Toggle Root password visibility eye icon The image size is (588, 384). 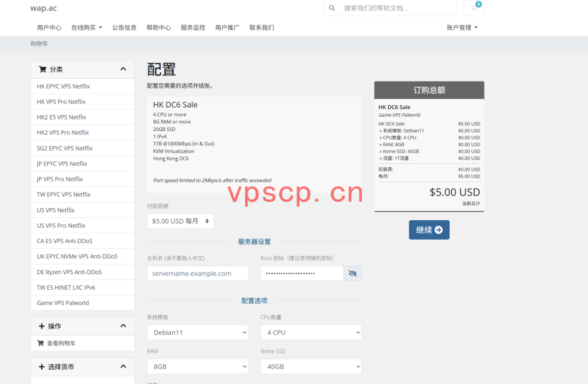pyautogui.click(x=353, y=273)
